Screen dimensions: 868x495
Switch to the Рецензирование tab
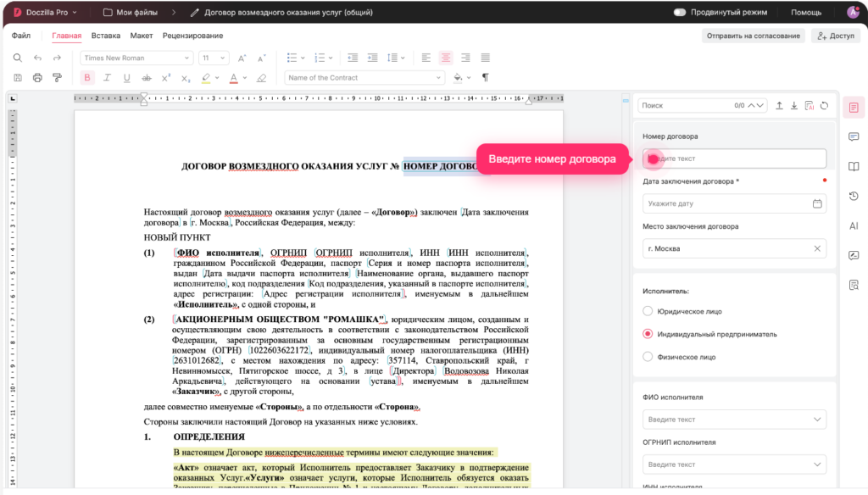192,36
